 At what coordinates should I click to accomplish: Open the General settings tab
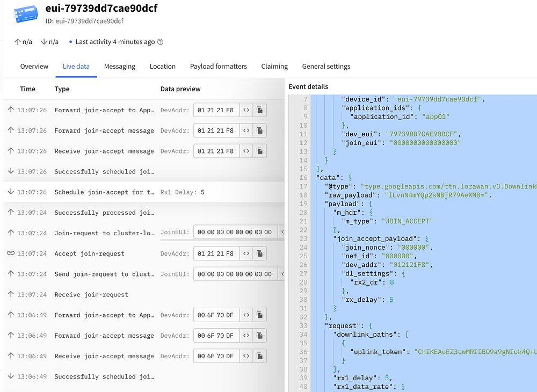coord(326,67)
